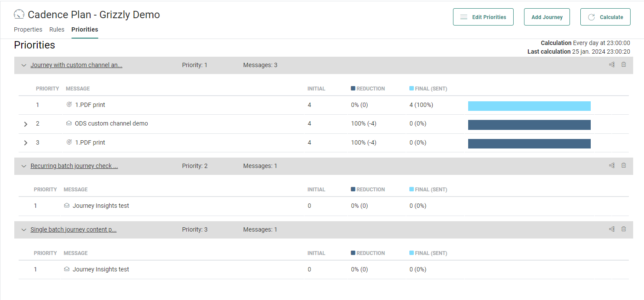Viewport: 644px width, 300px height.
Task: Click the light blue bar for priority 1 PDF print
Action: (529, 106)
